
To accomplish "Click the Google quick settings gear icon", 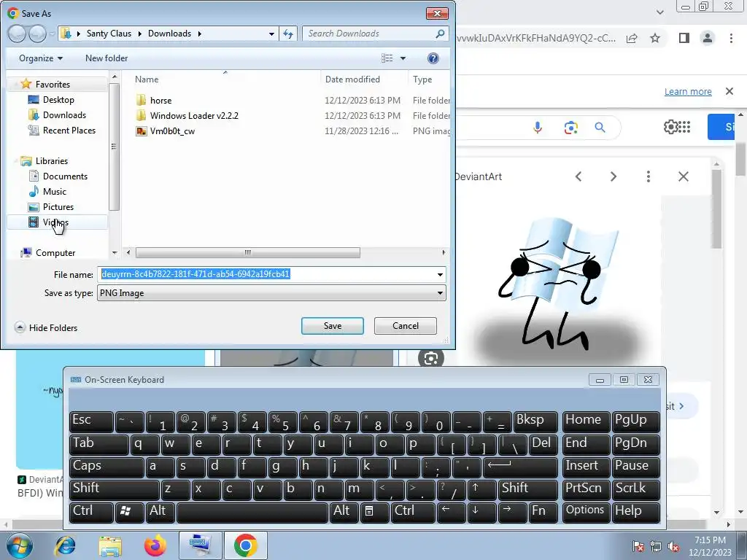I will [670, 127].
